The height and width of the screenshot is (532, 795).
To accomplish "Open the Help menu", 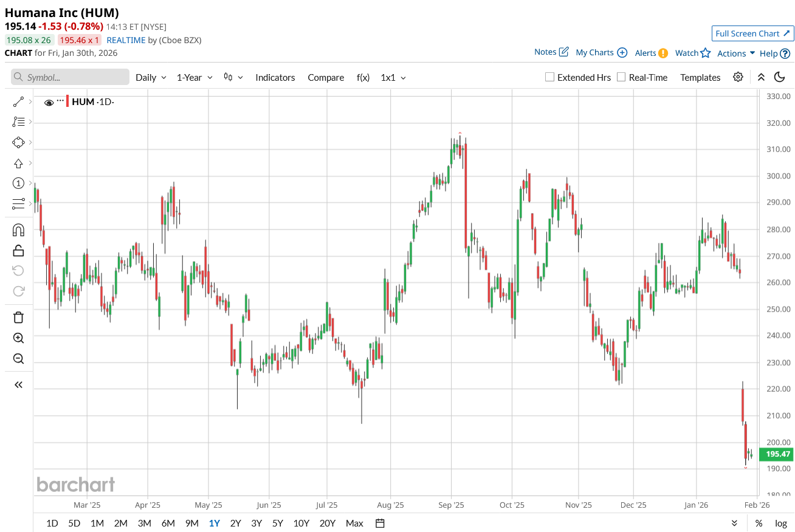I will (x=775, y=53).
